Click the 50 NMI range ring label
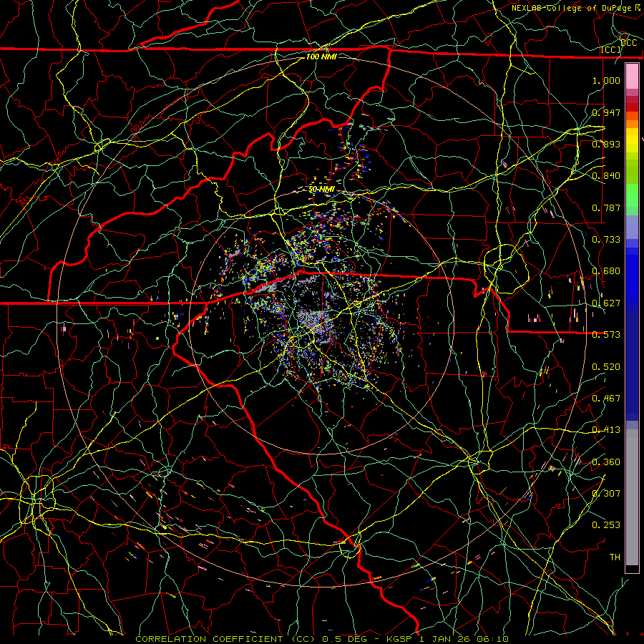Viewport: 644px width, 644px height. (x=321, y=190)
